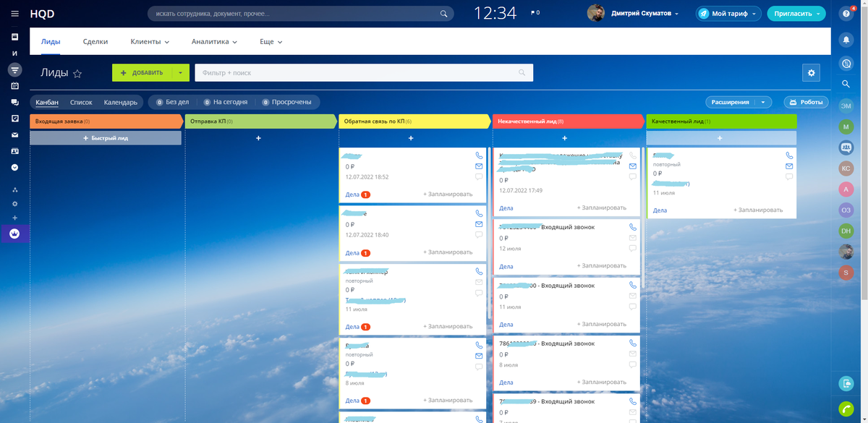Toggle the Без дел counter filter
The width and height of the screenshot is (868, 423).
point(172,102)
